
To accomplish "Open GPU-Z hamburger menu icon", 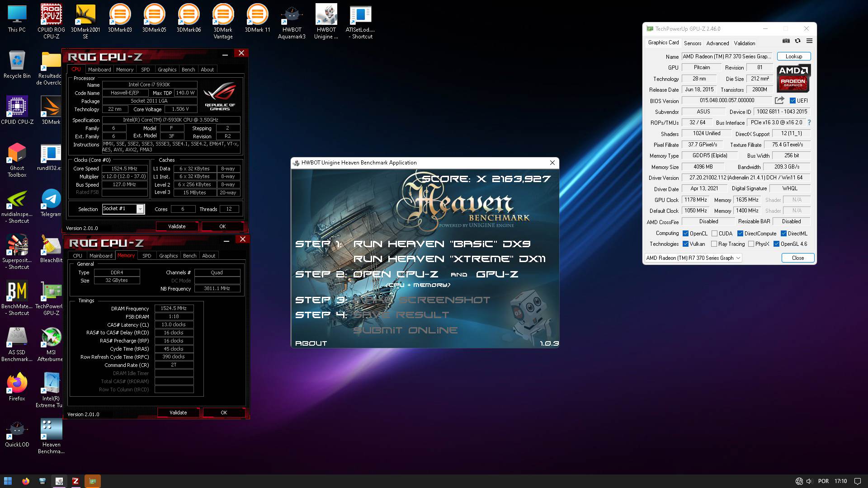I will pyautogui.click(x=809, y=41).
